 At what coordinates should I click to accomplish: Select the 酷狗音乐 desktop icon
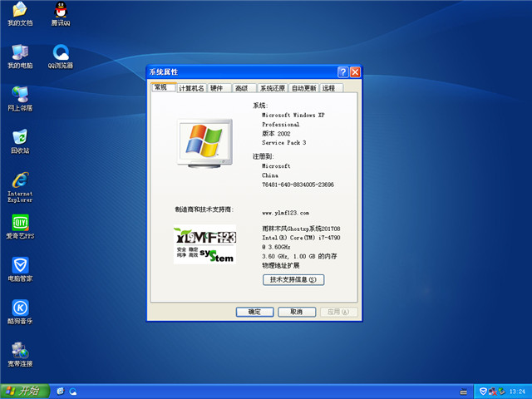coord(20,312)
